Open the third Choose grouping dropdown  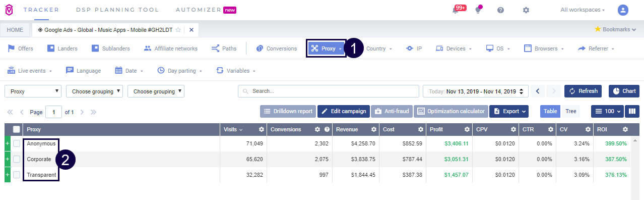click(156, 91)
